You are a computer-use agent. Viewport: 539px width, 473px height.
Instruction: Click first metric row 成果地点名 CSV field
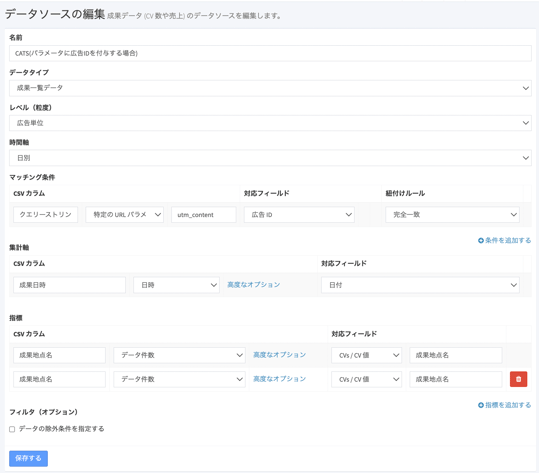(59, 355)
